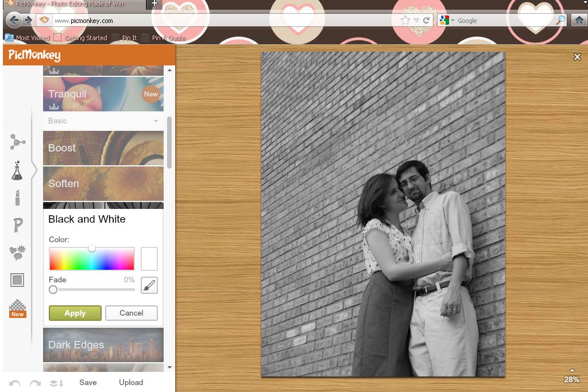Image resolution: width=588 pixels, height=392 pixels.
Task: Select the Dark Edges effect thumbnail
Action: (x=103, y=345)
